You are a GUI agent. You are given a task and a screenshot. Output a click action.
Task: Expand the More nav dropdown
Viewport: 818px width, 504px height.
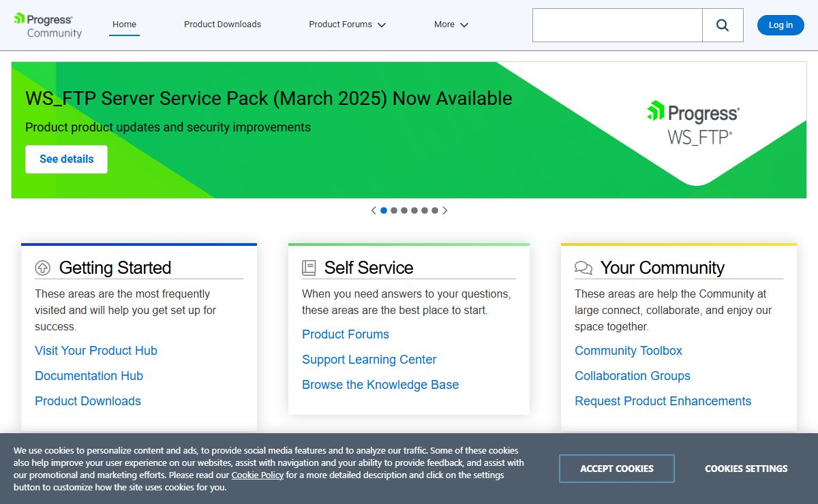point(451,25)
